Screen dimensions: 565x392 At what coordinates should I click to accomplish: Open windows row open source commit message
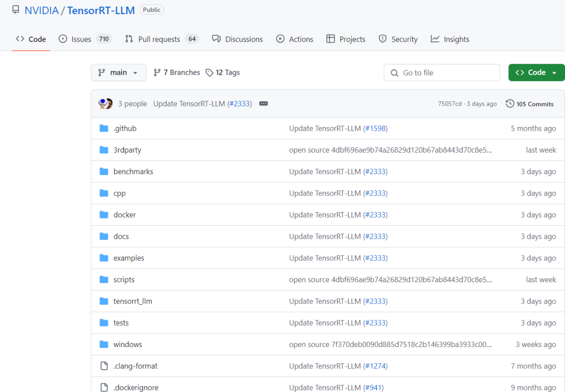click(390, 344)
